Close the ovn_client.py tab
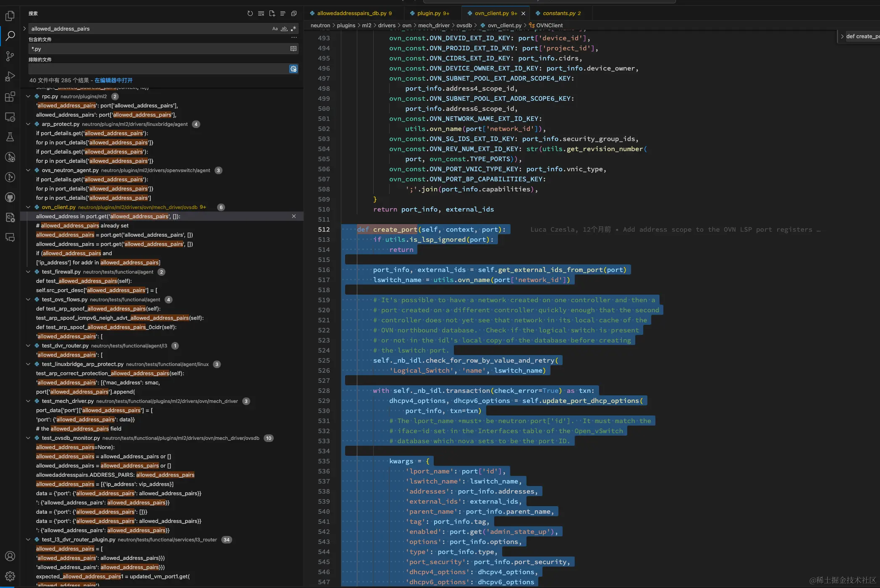 pyautogui.click(x=524, y=13)
